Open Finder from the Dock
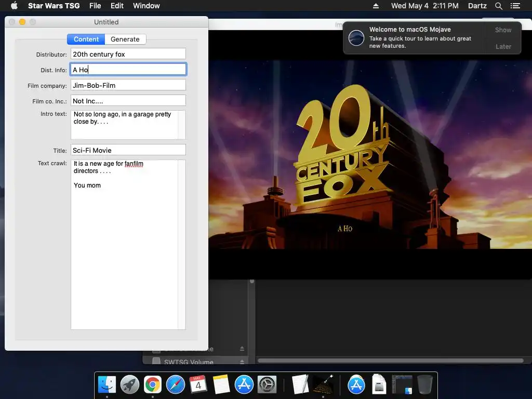Screen dimensions: 532x399 pyautogui.click(x=107, y=384)
